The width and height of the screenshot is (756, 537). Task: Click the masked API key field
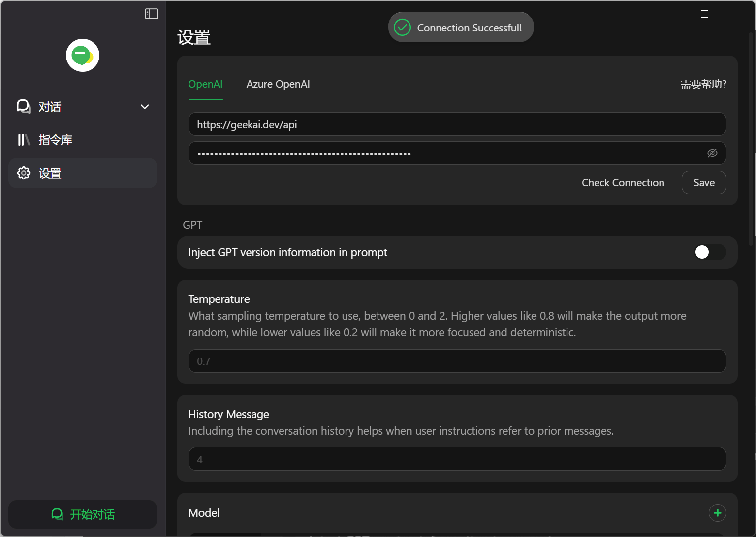[x=457, y=153]
